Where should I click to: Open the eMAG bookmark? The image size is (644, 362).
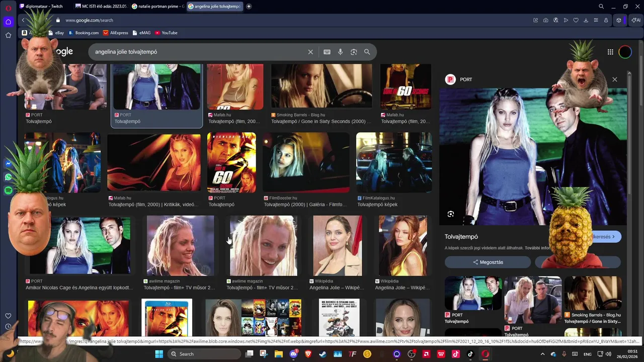[x=141, y=33]
